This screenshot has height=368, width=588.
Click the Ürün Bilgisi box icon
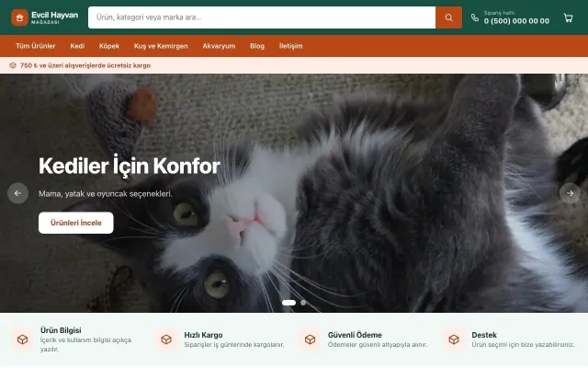(22, 339)
